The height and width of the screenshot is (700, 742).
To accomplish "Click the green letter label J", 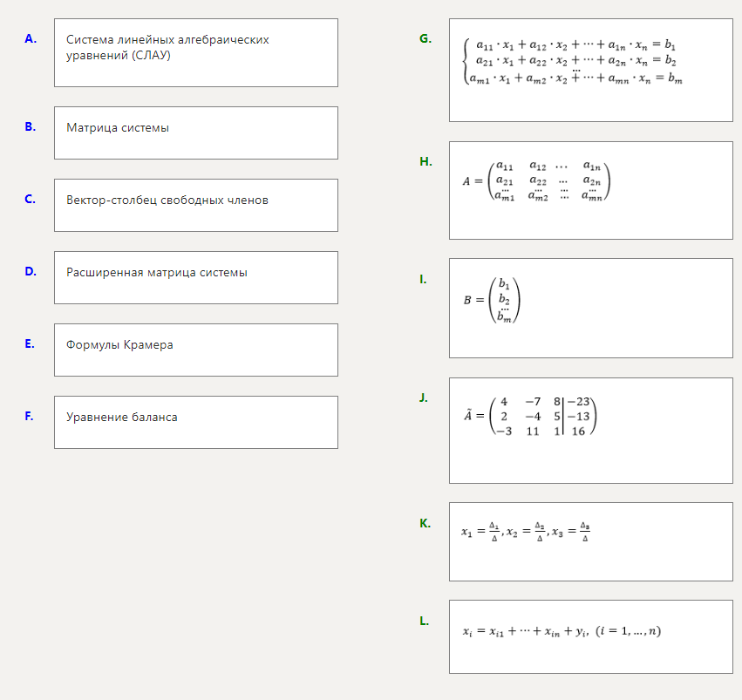I will pos(424,398).
